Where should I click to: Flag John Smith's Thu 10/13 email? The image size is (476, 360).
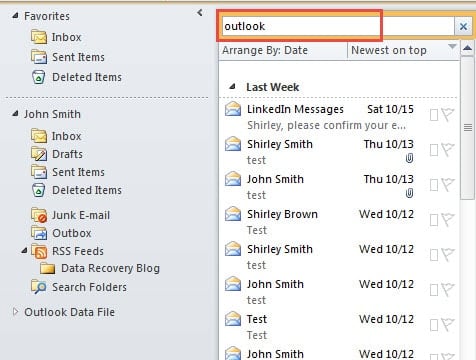pyautogui.click(x=448, y=185)
